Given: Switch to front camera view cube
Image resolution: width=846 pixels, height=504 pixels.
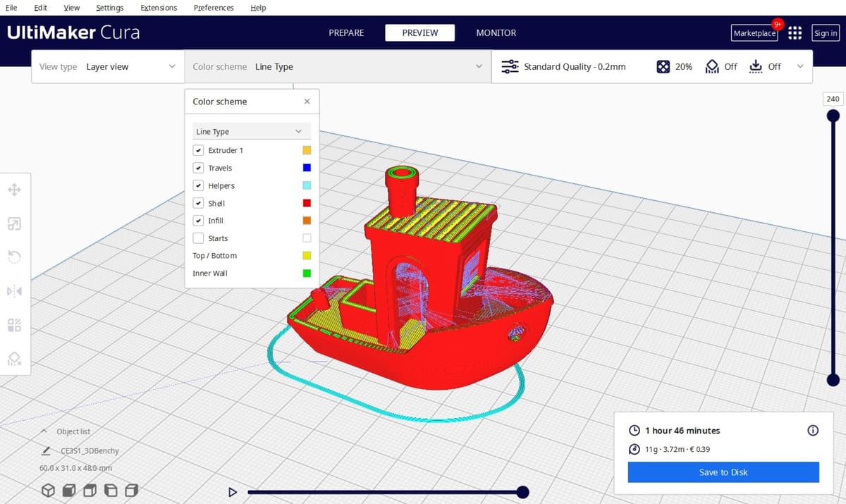Looking at the screenshot, I should [x=69, y=490].
